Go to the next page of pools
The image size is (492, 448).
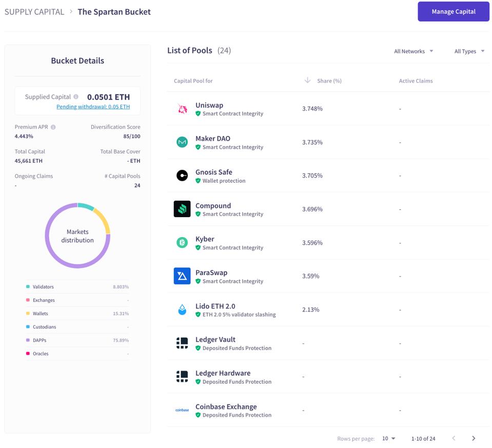[474, 438]
